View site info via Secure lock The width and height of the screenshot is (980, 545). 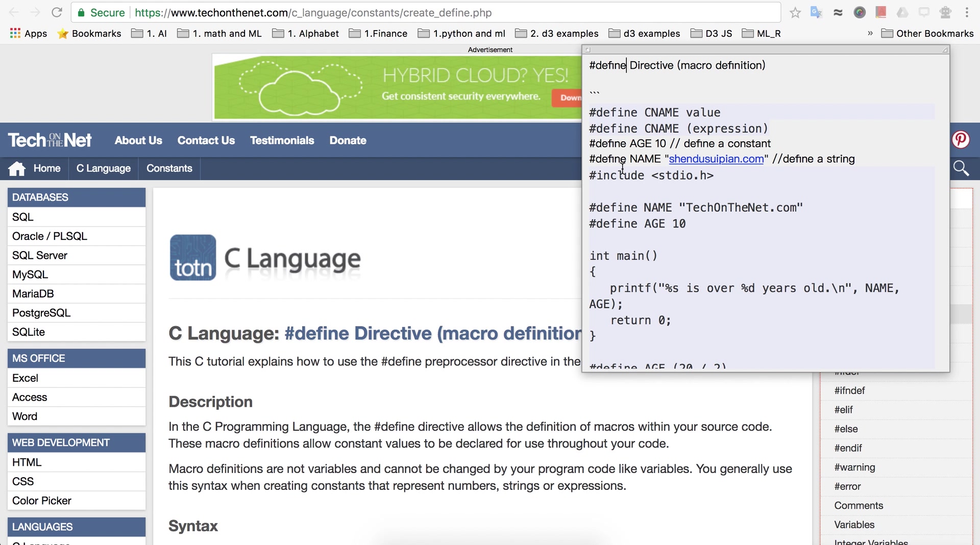click(x=101, y=13)
